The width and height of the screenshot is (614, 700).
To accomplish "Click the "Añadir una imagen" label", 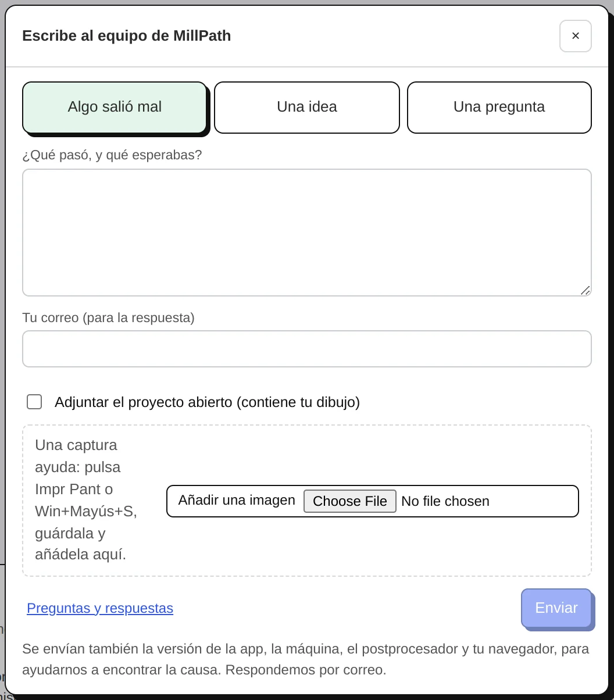I will coord(237,500).
